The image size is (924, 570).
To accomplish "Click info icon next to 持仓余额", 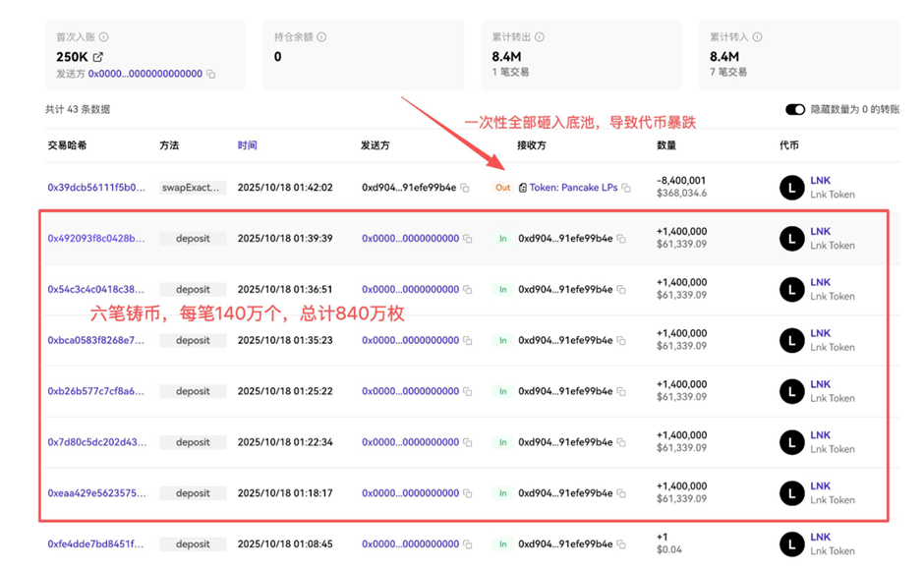I will [x=321, y=37].
